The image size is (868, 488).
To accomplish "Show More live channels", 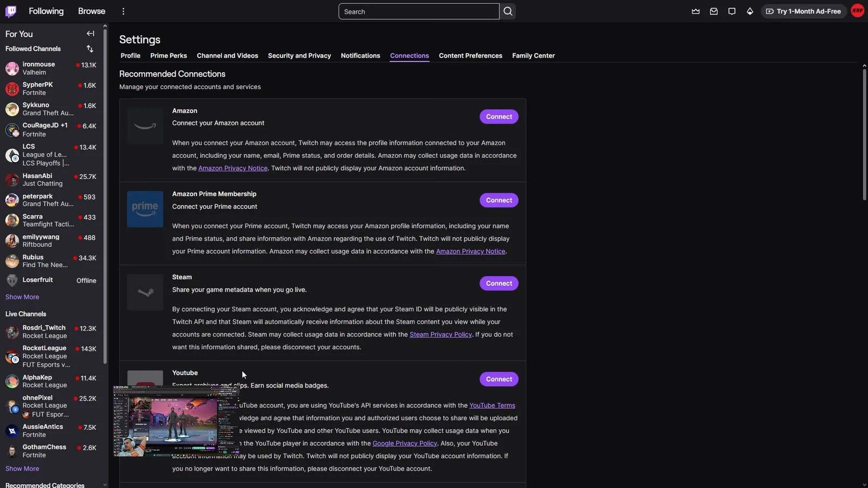I will [22, 469].
